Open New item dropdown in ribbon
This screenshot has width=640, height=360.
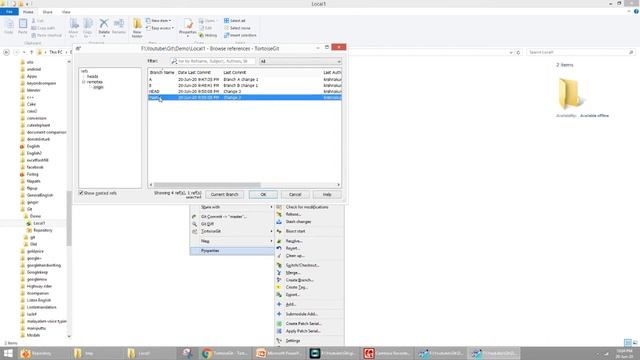[x=159, y=20]
